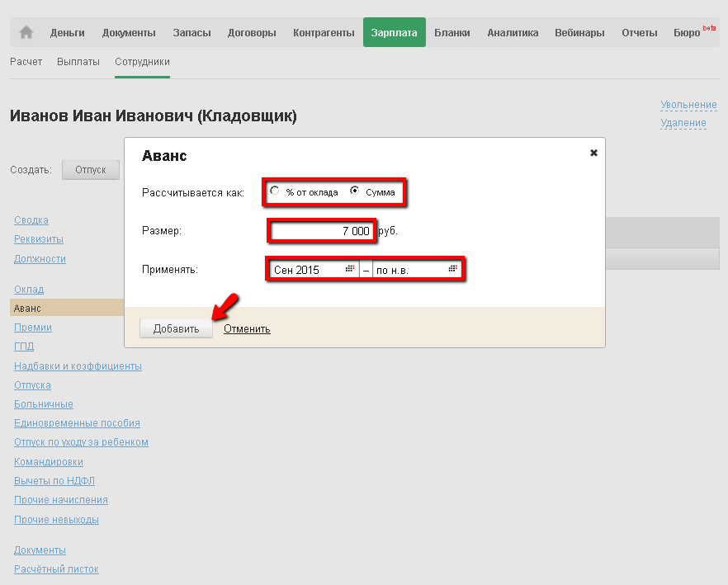Open Вычеты по НДФЛ link
Image resolution: width=728 pixels, height=585 pixels.
[54, 480]
